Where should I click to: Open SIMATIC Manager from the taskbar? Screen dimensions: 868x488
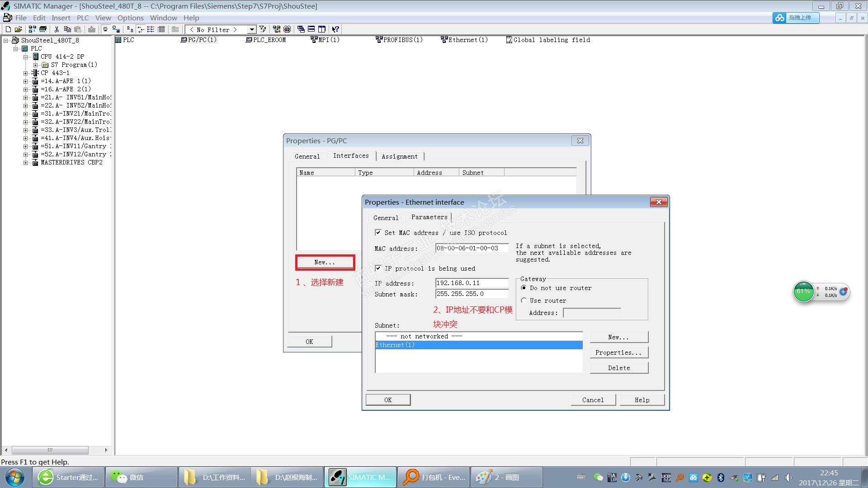click(360, 477)
